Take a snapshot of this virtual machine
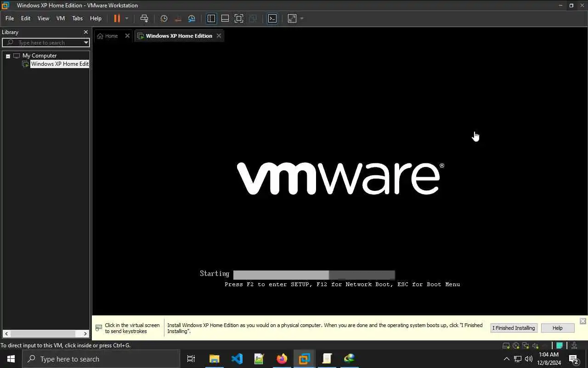This screenshot has height=368, width=588. (164, 18)
